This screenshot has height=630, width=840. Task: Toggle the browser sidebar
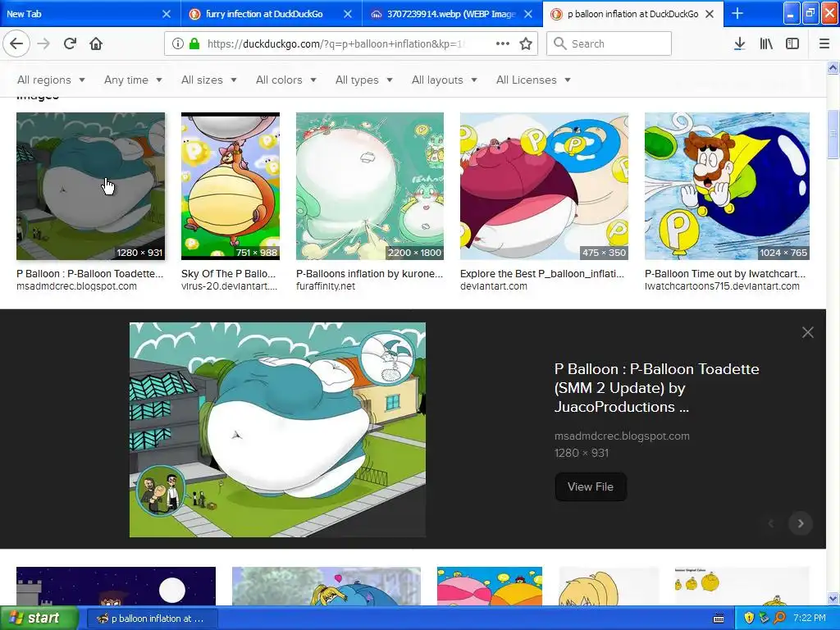792,43
